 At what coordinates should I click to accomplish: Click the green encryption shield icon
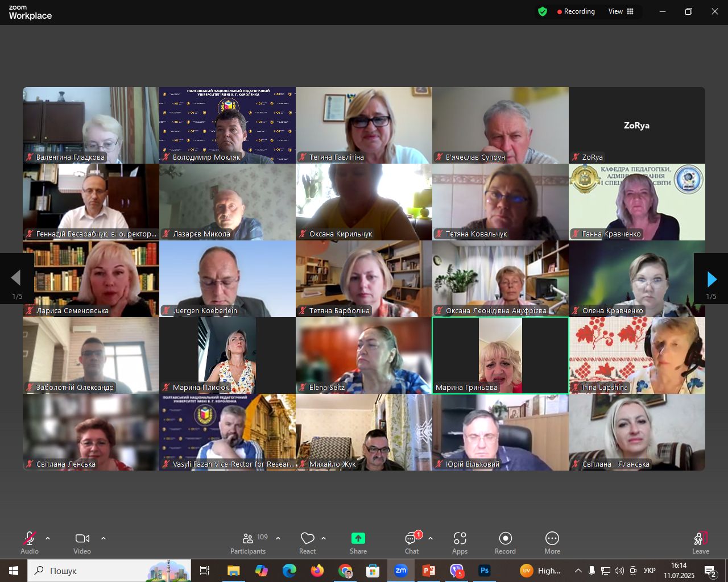(543, 11)
